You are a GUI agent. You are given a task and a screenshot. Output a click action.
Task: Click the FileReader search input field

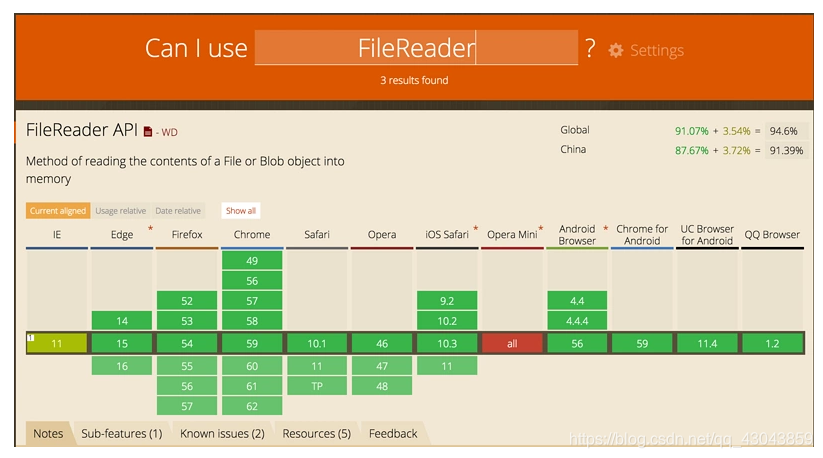[416, 48]
